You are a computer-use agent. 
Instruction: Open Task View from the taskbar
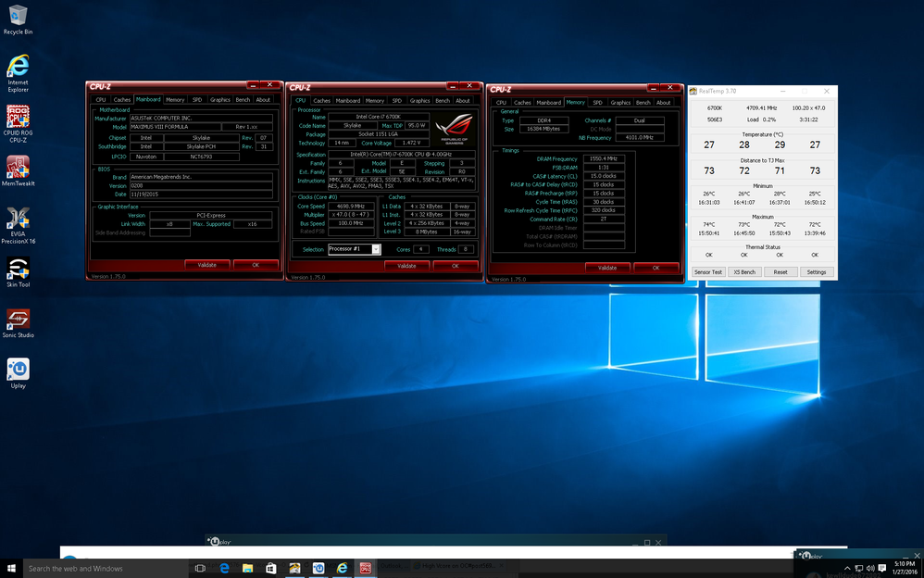[x=200, y=568]
